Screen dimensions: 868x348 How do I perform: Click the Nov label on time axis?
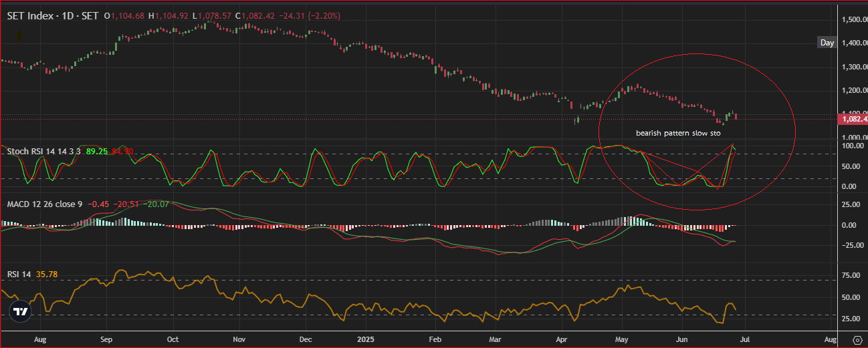[241, 339]
